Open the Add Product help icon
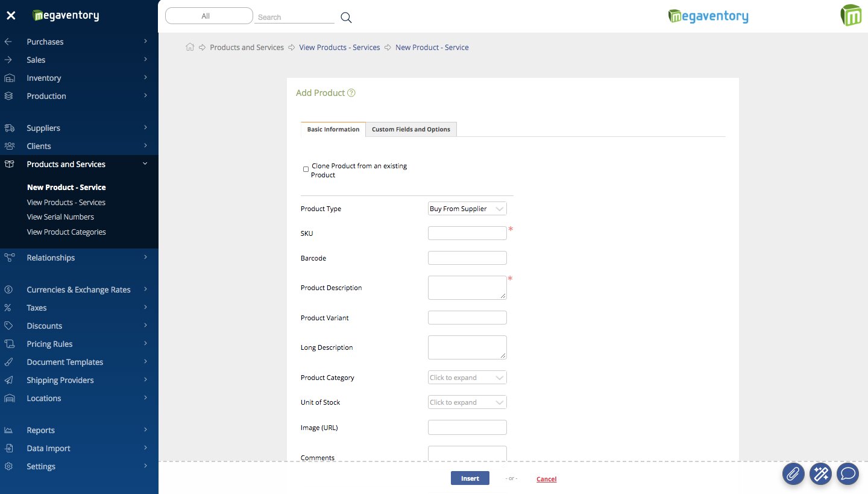This screenshot has width=868, height=494. click(x=351, y=93)
